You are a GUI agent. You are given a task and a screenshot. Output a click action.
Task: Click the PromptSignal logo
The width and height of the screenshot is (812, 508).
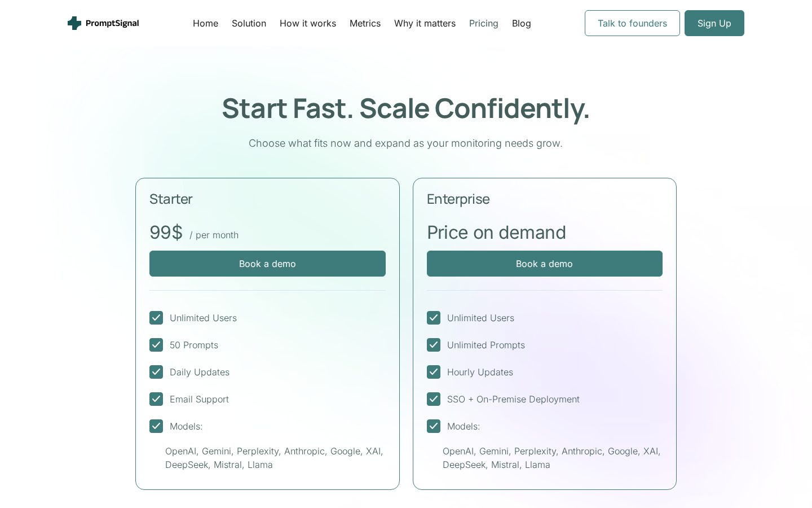coord(103,23)
